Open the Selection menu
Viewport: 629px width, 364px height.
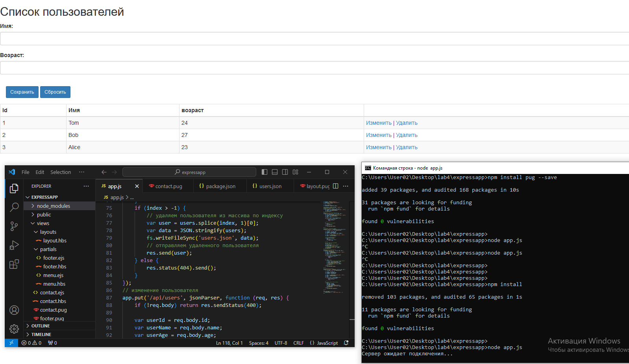coord(61,172)
